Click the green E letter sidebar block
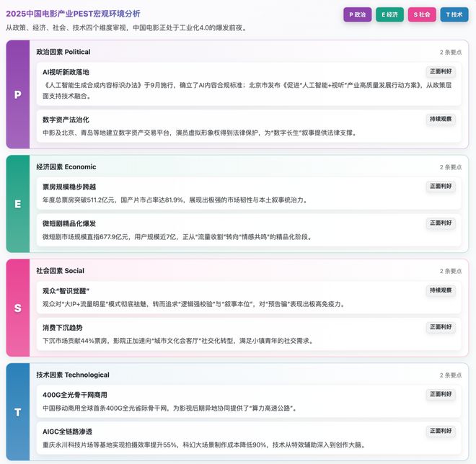This screenshot has height=464, width=476. pos(18,204)
